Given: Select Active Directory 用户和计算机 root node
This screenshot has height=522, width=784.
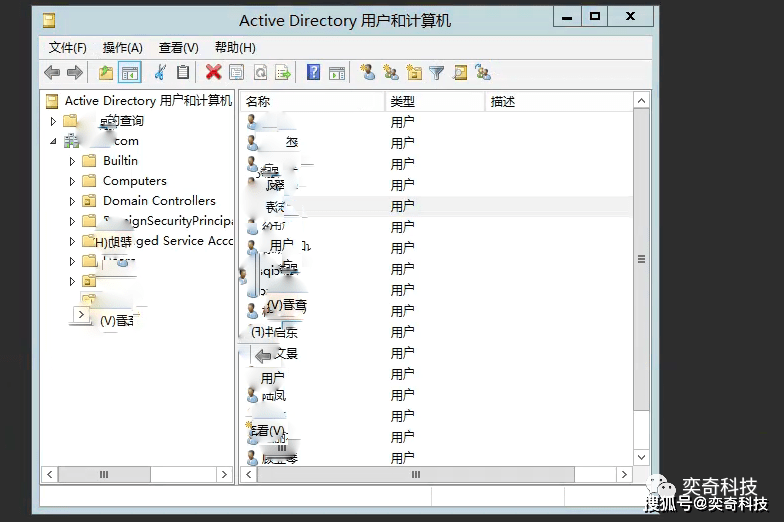Looking at the screenshot, I should (x=148, y=100).
